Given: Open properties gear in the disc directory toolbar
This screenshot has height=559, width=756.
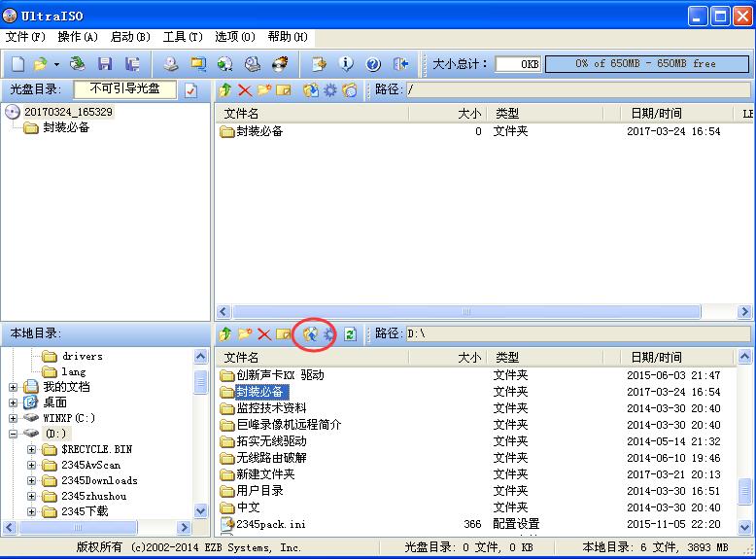Looking at the screenshot, I should click(330, 89).
